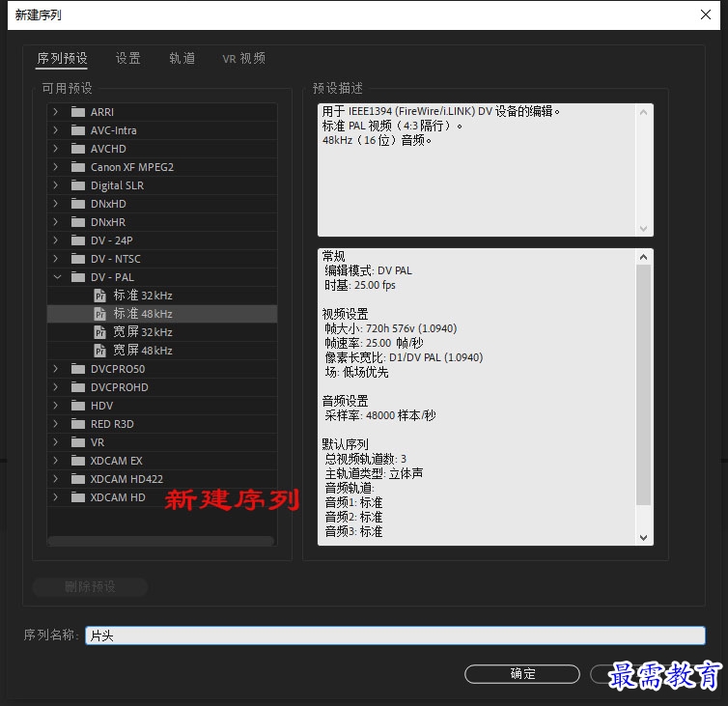
Task: Expand the DV - NTSC chevron
Action: (x=56, y=259)
